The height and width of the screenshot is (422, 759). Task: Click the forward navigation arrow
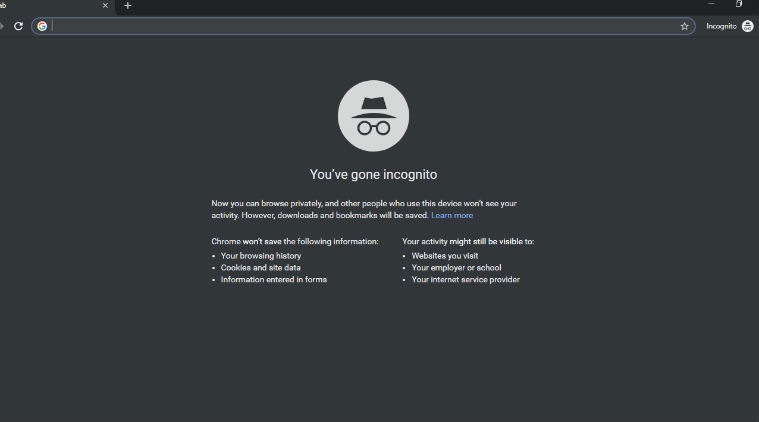pyautogui.click(x=1, y=26)
